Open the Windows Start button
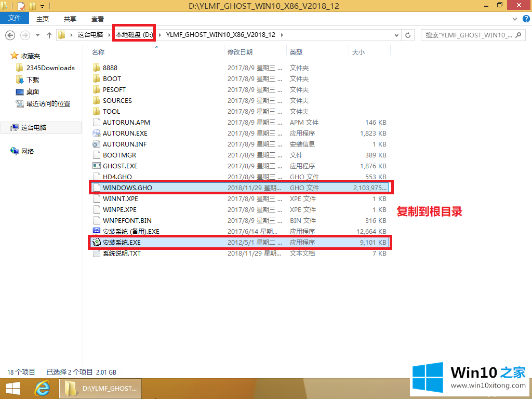The width and height of the screenshot is (532, 399). pos(13,388)
